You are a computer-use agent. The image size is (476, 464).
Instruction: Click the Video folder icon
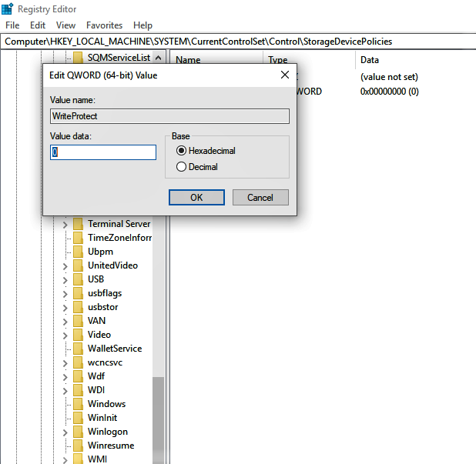(78, 335)
